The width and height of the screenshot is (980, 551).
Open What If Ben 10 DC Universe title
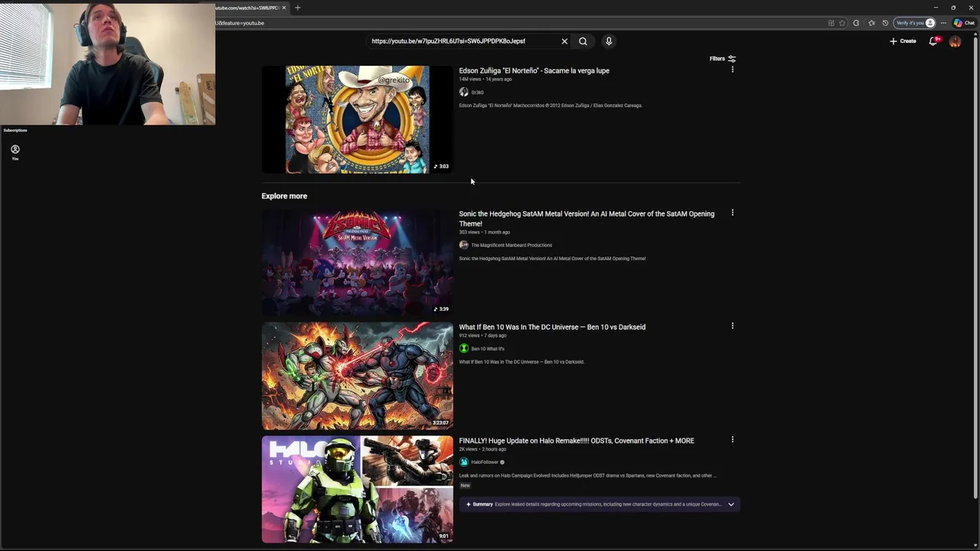tap(552, 327)
